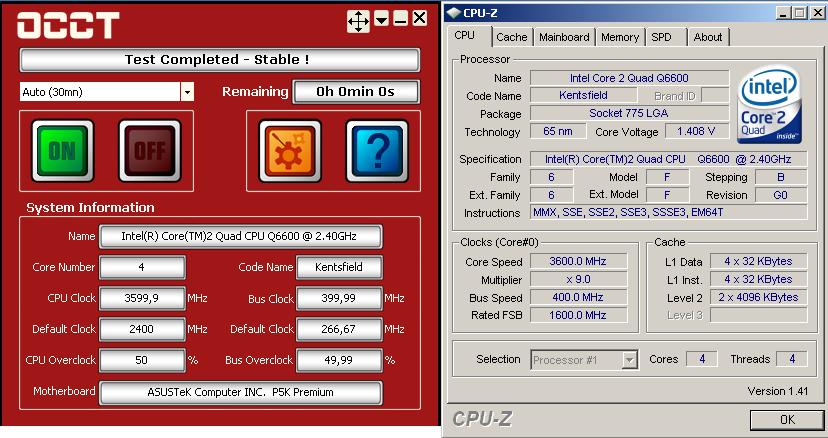Screen dimensions: 828x438
Task: Click the Instructions field MMX, SSE, SSE2
Action: click(x=669, y=212)
